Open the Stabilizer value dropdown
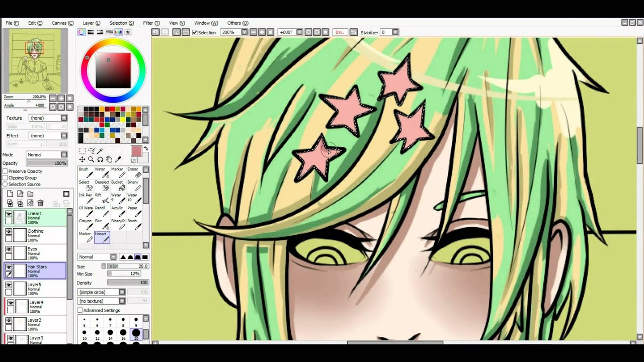 click(395, 32)
